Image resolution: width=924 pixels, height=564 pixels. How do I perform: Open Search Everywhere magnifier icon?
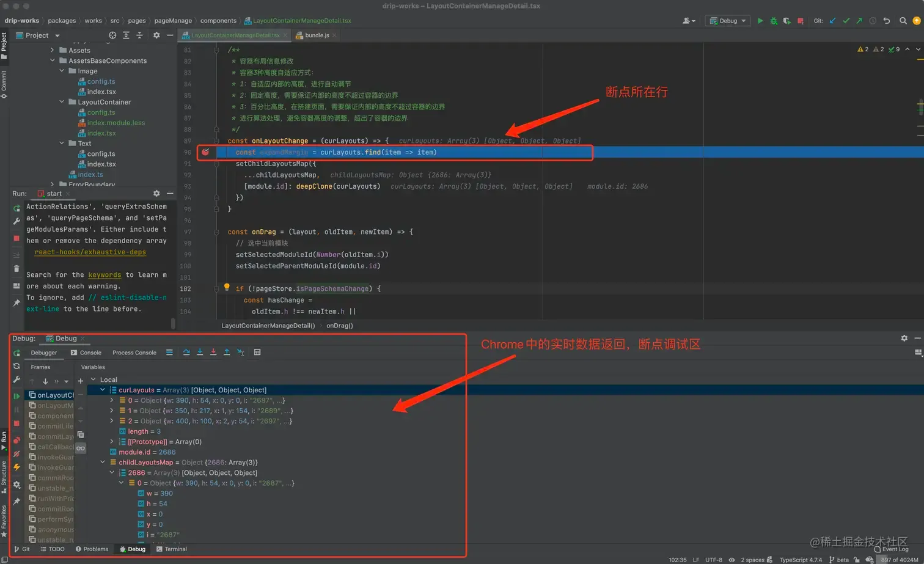[903, 21]
